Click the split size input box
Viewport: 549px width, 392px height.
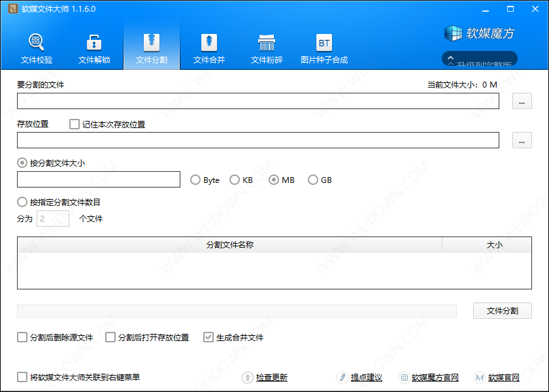pyautogui.click(x=99, y=179)
